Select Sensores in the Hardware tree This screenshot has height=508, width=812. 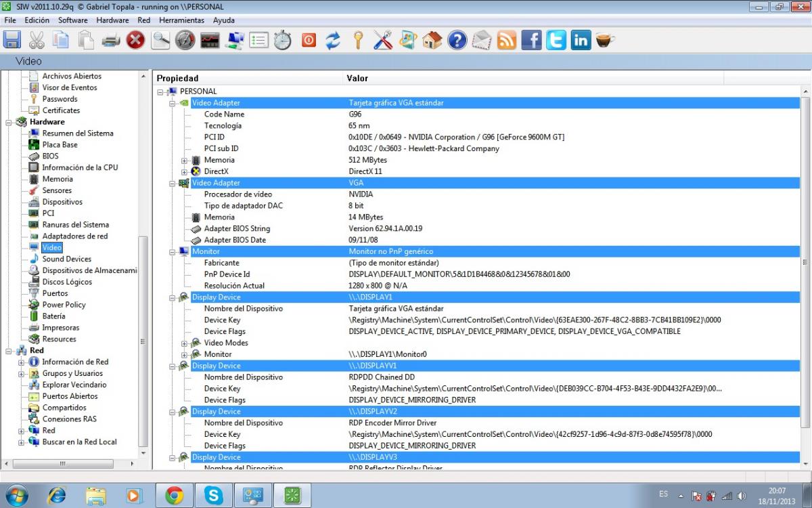[57, 190]
